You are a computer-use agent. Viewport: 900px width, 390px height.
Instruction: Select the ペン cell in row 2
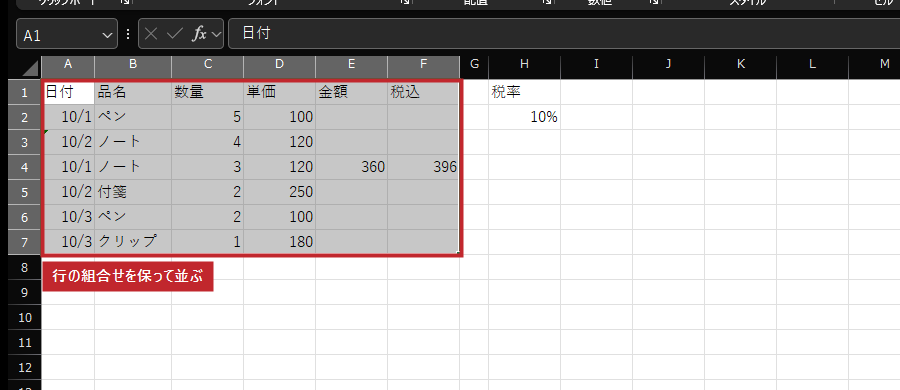tap(133, 117)
